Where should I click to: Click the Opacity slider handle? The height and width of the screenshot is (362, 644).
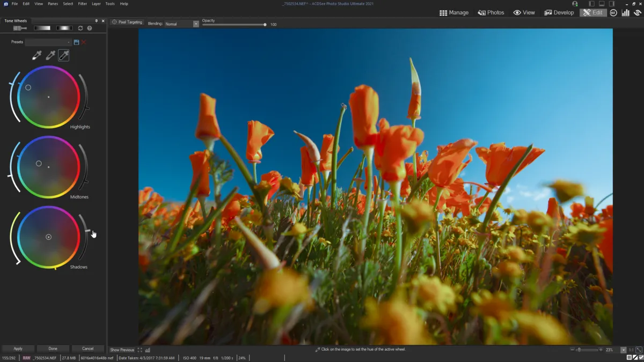265,25
